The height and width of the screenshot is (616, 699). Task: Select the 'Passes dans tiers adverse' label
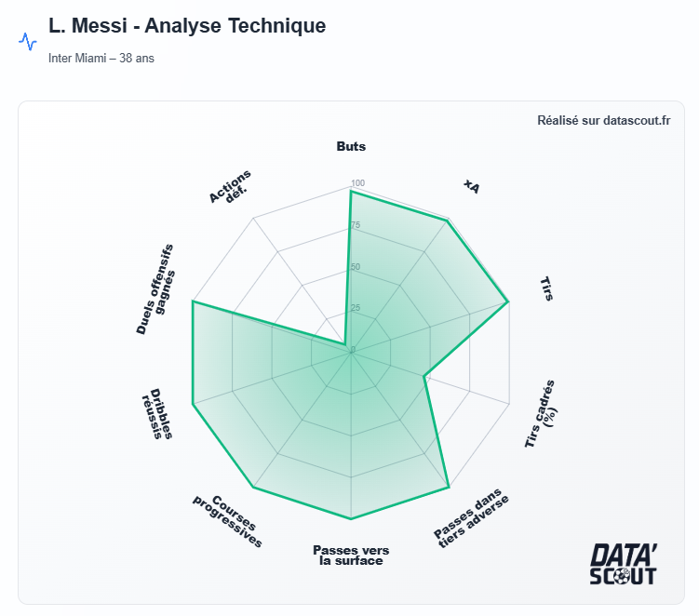pyautogui.click(x=472, y=518)
